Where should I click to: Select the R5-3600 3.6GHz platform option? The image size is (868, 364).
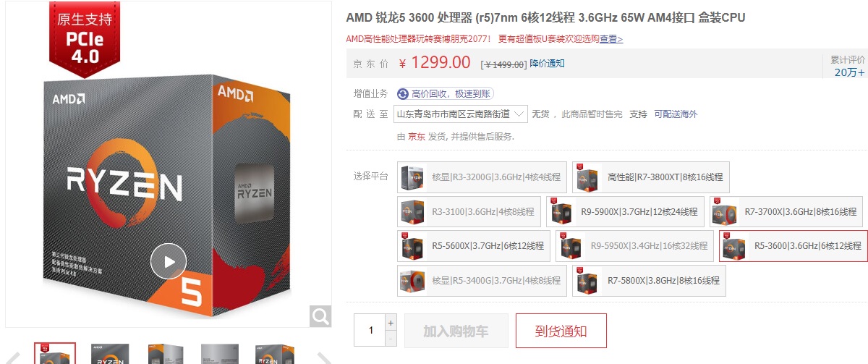point(793,246)
